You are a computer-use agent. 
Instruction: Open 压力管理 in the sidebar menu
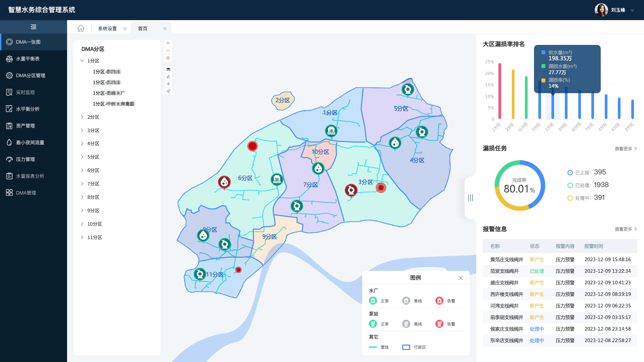pyautogui.click(x=25, y=159)
